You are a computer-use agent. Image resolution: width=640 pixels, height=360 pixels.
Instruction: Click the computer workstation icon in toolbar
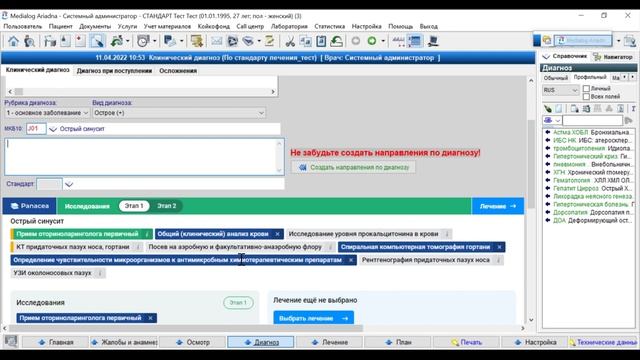[433, 41]
